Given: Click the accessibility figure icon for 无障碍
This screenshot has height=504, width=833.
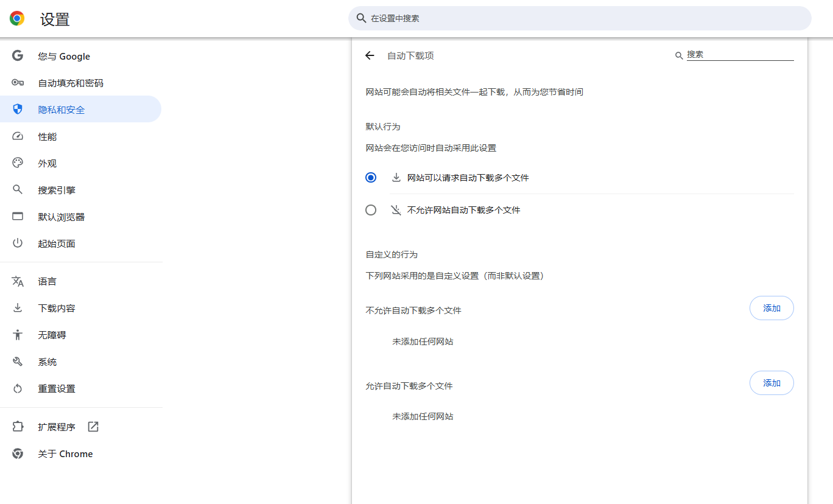Looking at the screenshot, I should (x=18, y=335).
